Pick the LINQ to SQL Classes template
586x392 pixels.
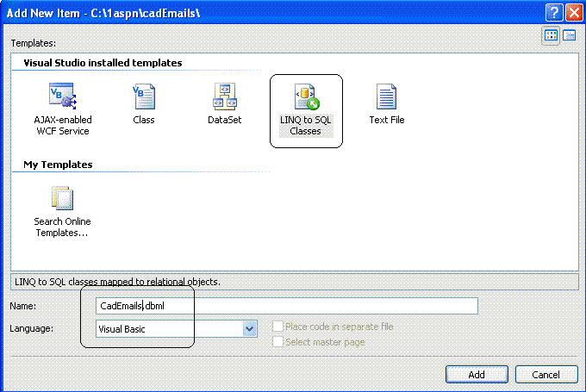(x=305, y=109)
